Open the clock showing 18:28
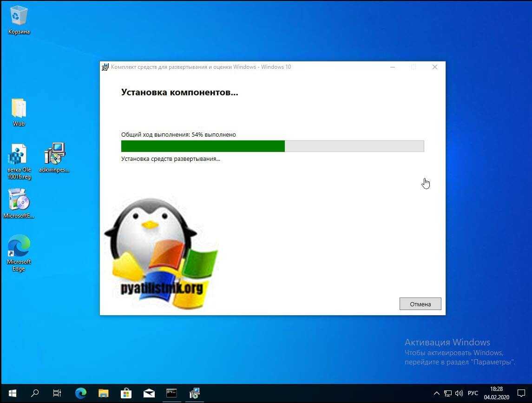The image size is (532, 403). (496, 393)
